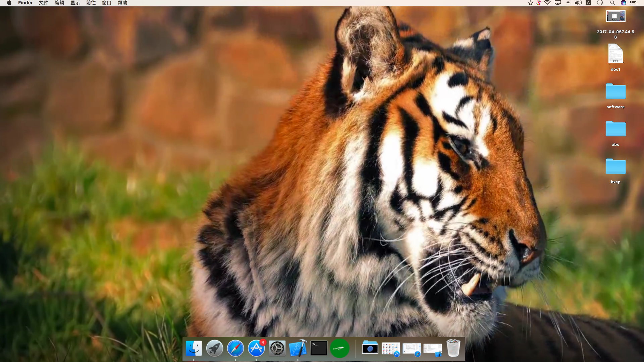The width and height of the screenshot is (644, 362).
Task: Open the Apple menu
Action: [x=9, y=3]
